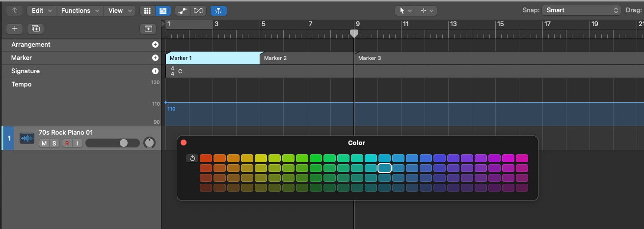This screenshot has height=229, width=644.
Task: Click the 70s Rock Piano 01 track name
Action: (66, 132)
